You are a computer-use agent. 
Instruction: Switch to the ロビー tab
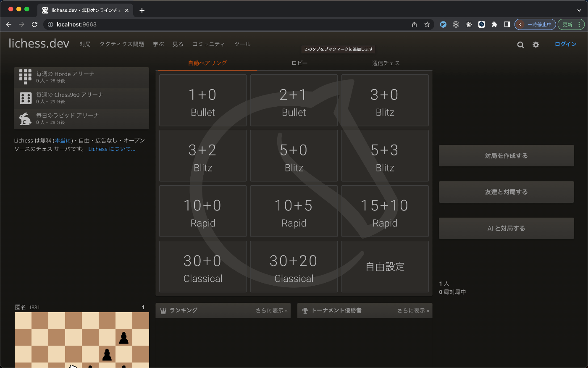click(299, 63)
